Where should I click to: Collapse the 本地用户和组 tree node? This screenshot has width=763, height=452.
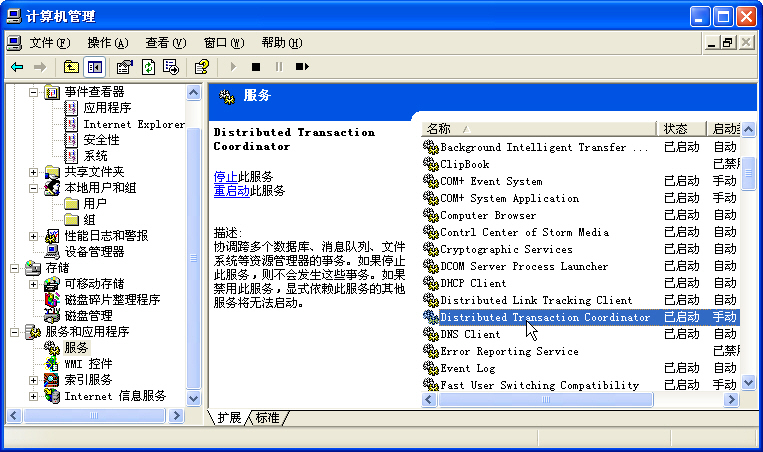(33, 188)
